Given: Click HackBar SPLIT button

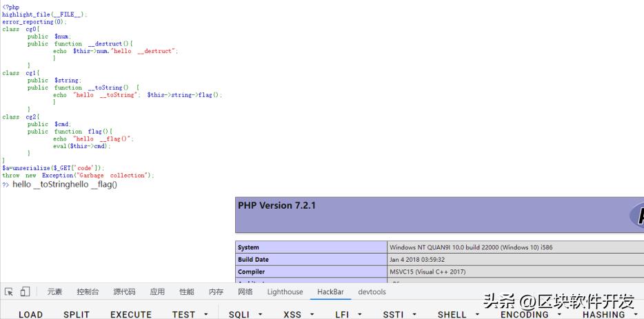Looking at the screenshot, I should coord(77,314).
